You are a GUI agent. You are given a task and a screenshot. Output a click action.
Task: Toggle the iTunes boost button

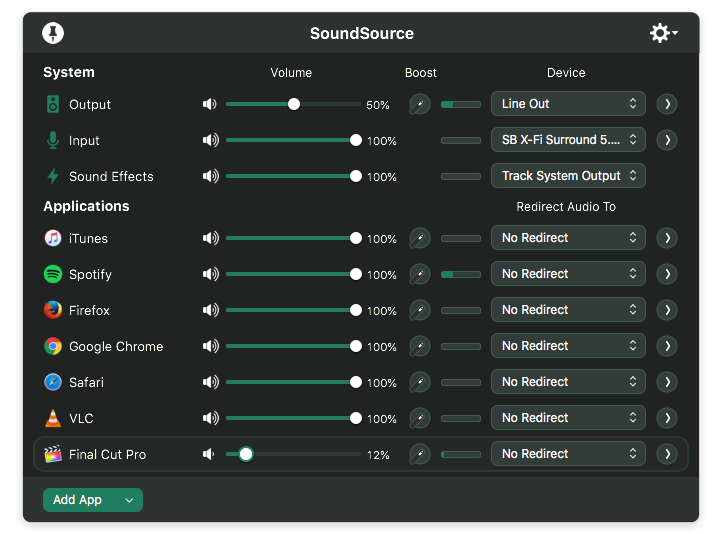[420, 238]
